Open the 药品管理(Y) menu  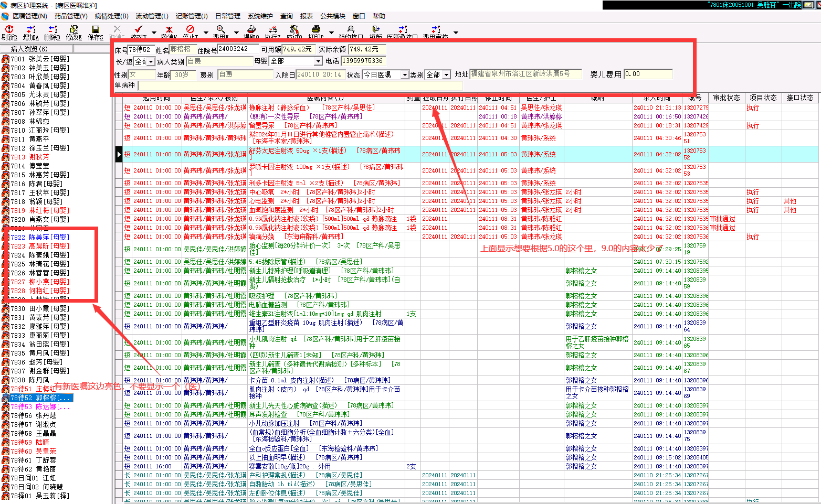point(71,16)
